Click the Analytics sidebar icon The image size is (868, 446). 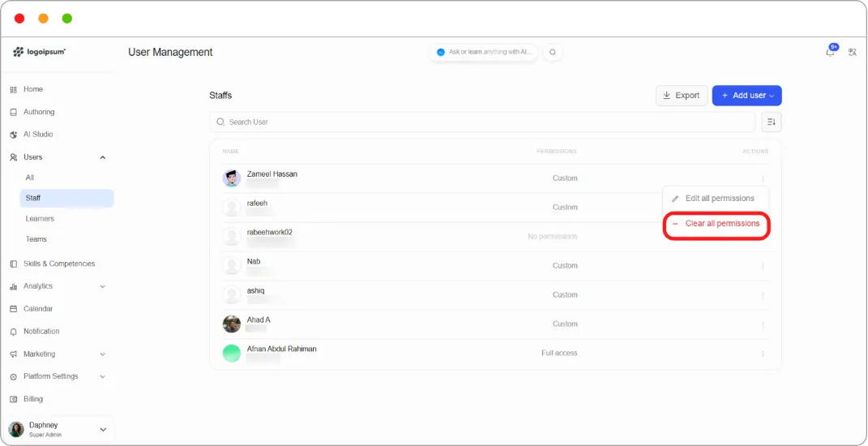pos(14,286)
